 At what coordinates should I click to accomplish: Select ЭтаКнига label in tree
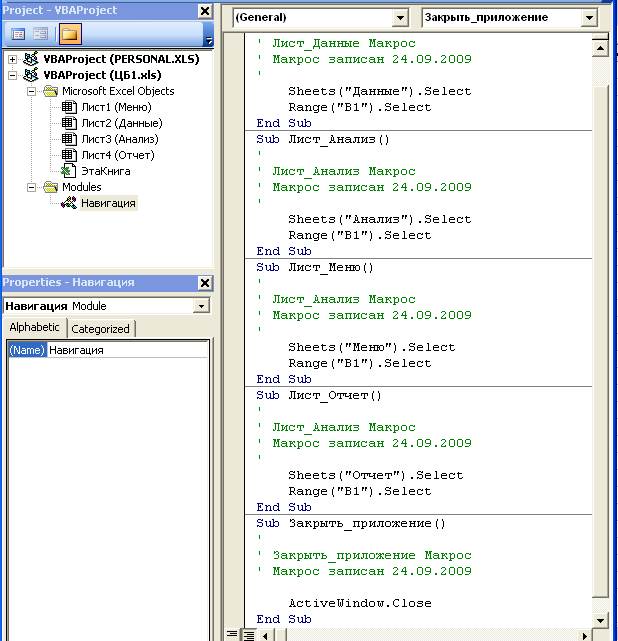click(x=105, y=171)
